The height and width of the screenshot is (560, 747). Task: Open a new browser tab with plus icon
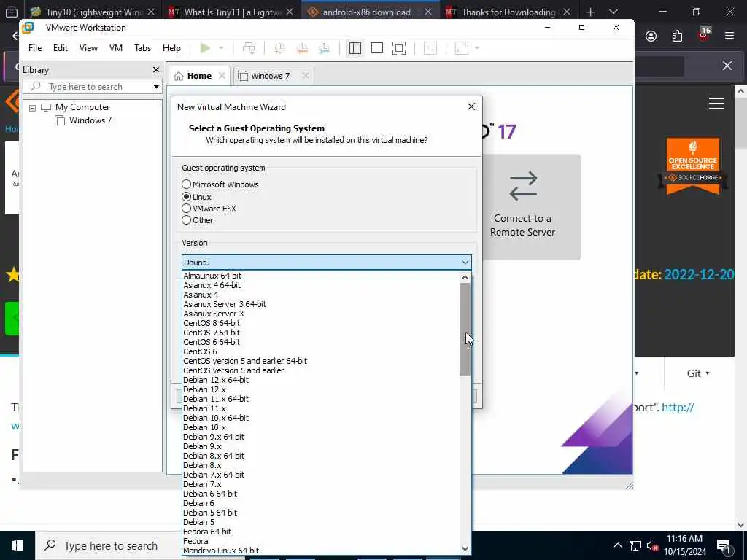pyautogui.click(x=591, y=12)
